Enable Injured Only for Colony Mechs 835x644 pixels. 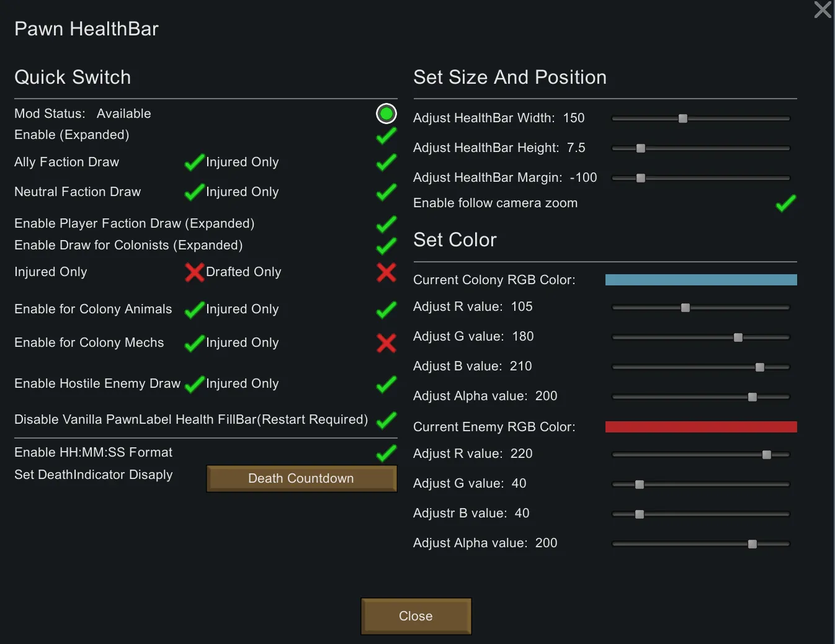click(x=386, y=342)
